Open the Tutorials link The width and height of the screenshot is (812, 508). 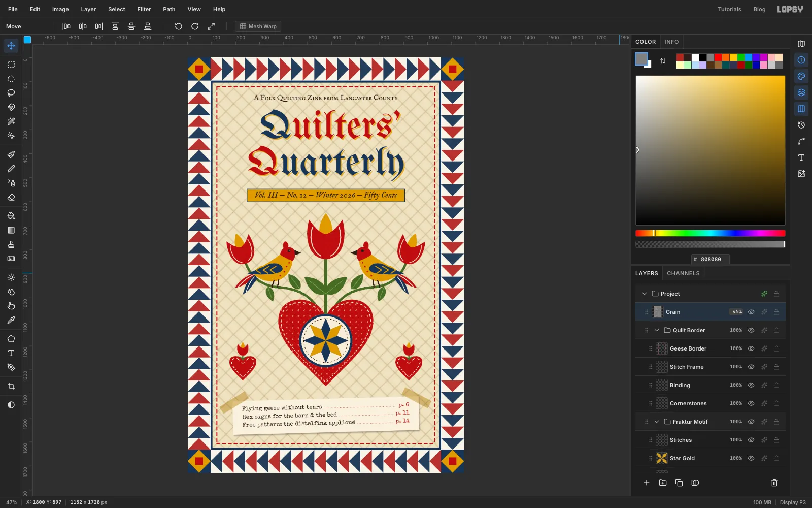pyautogui.click(x=729, y=9)
